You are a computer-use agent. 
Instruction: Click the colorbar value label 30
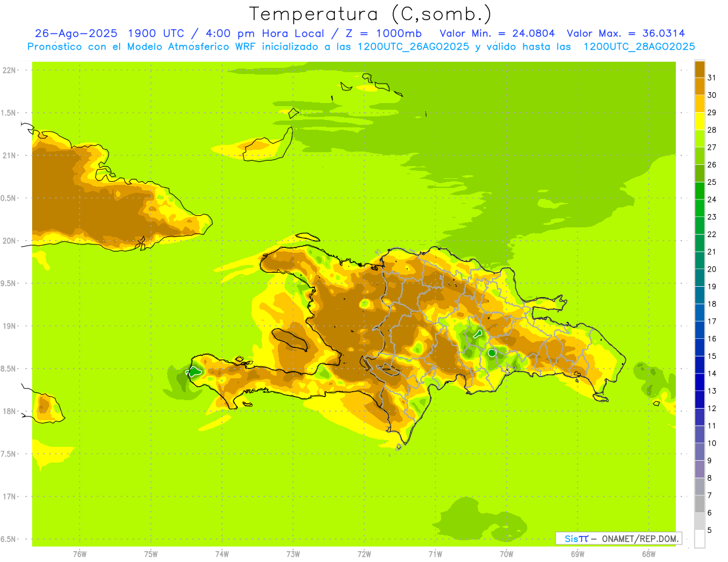point(712,95)
